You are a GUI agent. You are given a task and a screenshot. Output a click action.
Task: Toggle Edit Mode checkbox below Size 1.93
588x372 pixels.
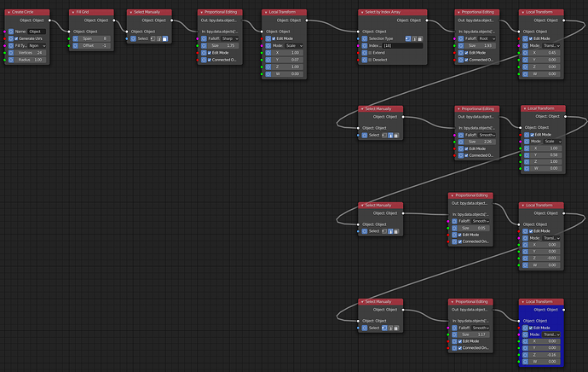[x=466, y=53]
